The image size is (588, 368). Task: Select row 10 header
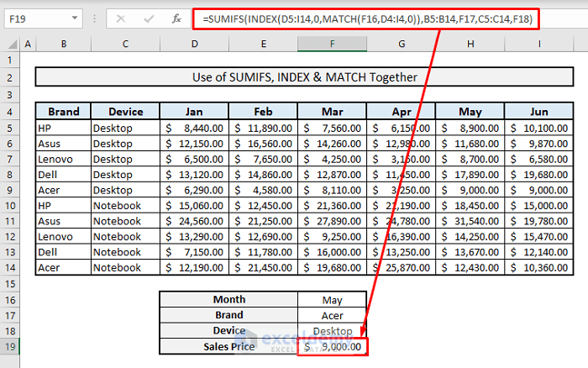[10, 206]
